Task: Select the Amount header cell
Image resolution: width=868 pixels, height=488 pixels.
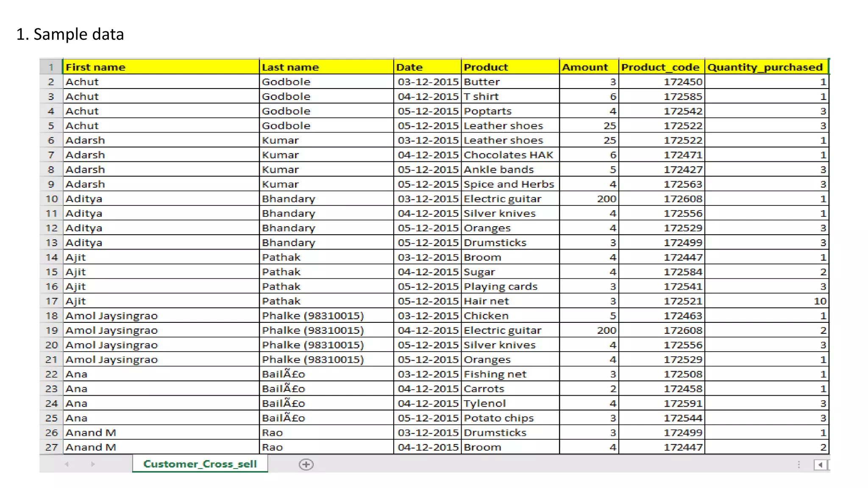Action: pyautogui.click(x=589, y=67)
